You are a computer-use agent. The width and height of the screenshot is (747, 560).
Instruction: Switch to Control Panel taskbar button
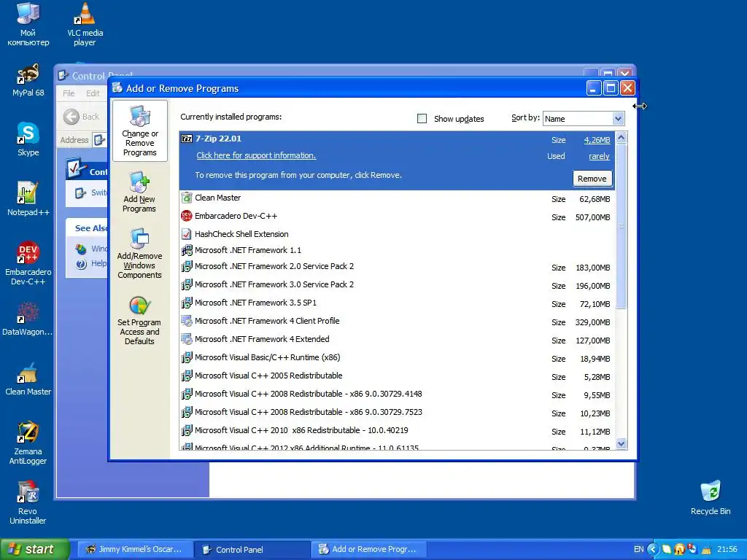pyautogui.click(x=252, y=550)
